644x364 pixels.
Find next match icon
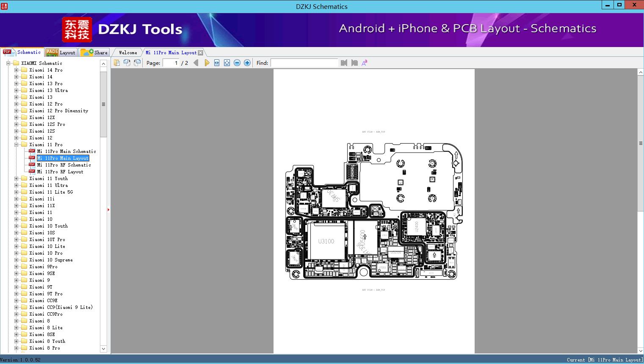(354, 63)
